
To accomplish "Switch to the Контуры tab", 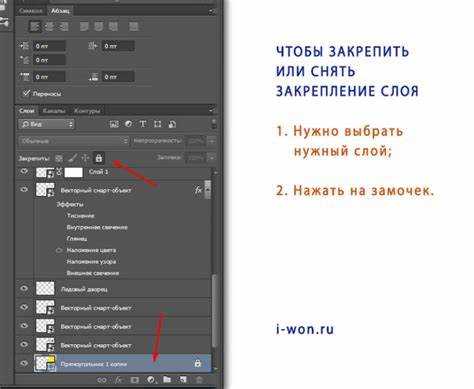I will click(x=87, y=111).
